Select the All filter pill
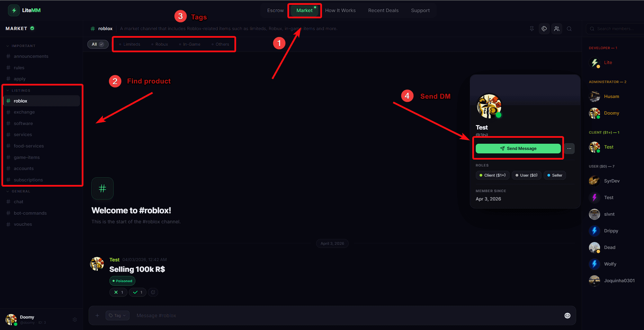The width and height of the screenshot is (644, 330). [98, 44]
